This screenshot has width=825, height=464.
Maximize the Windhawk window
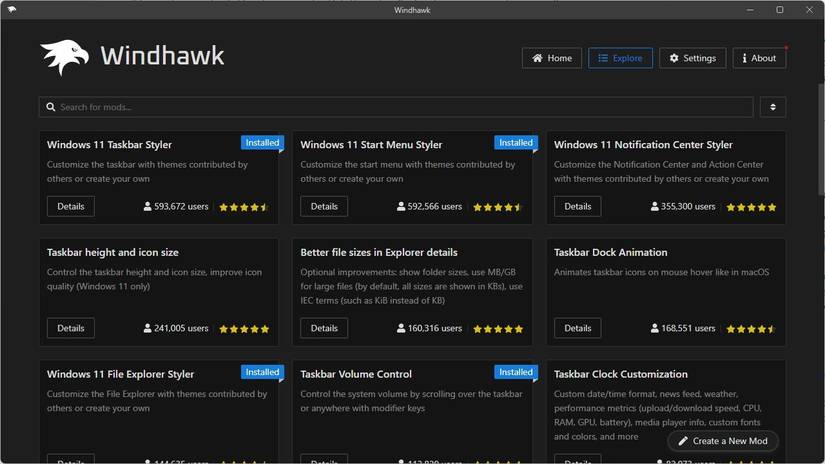click(x=780, y=9)
